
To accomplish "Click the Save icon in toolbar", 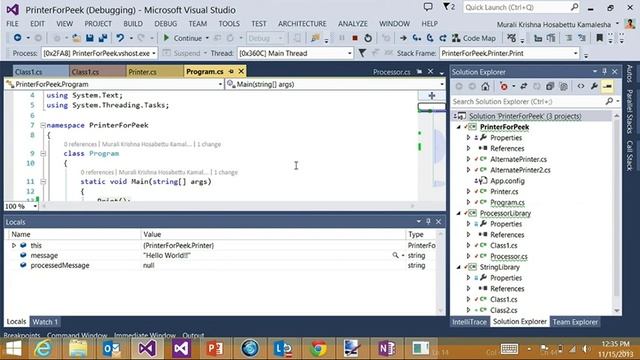I will tap(89, 38).
